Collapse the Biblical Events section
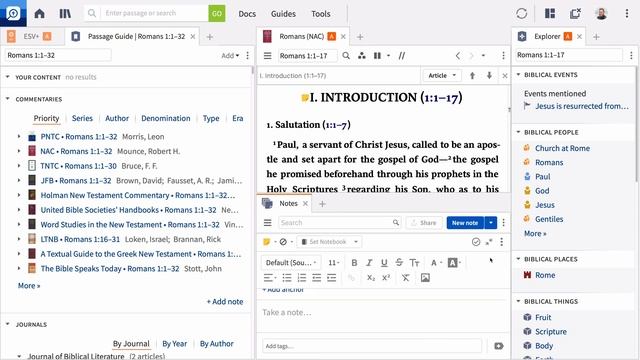640x360 pixels. 518,75
